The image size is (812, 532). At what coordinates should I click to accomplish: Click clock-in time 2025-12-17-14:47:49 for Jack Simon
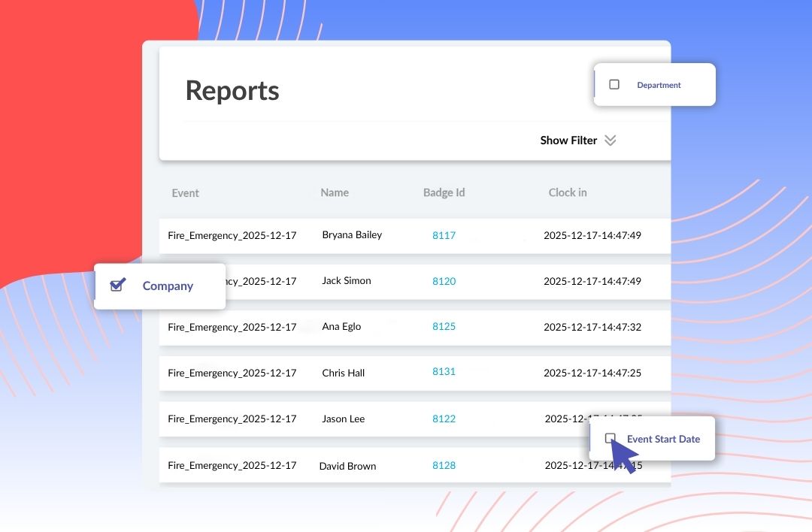592,281
